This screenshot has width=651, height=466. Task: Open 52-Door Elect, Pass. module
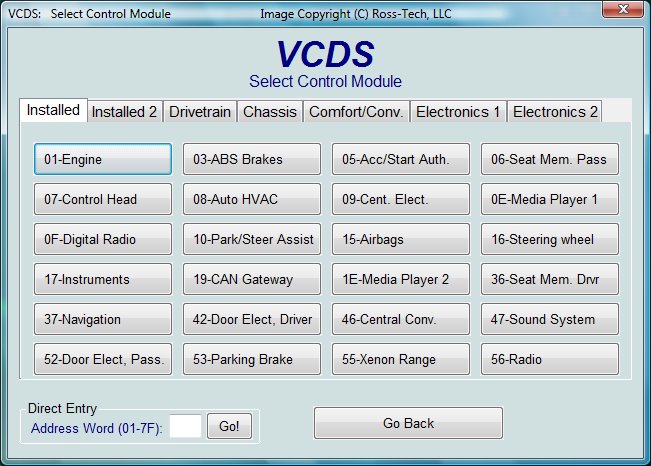click(103, 359)
